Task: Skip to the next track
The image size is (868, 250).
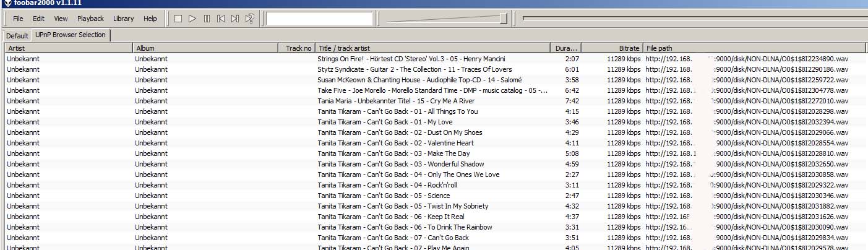Action: tap(235, 19)
